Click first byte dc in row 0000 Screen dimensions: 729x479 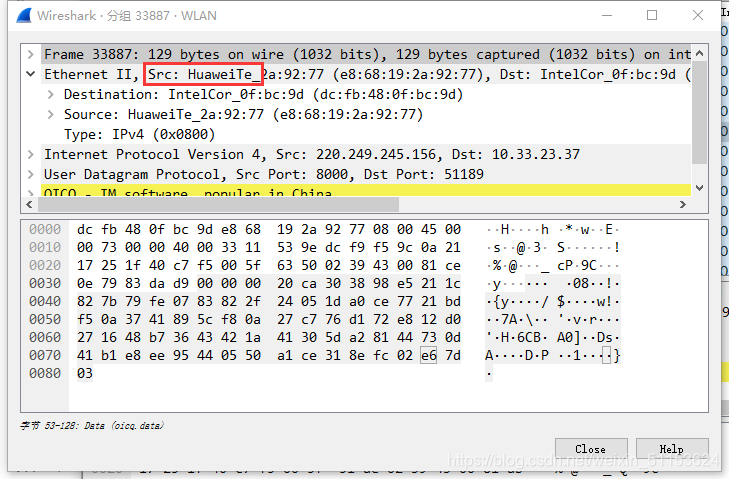(x=85, y=229)
